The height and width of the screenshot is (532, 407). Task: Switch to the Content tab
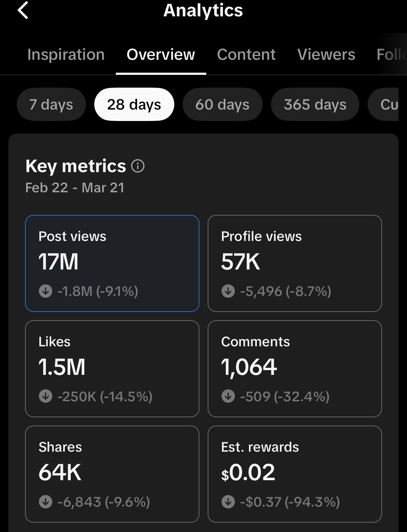click(x=246, y=55)
